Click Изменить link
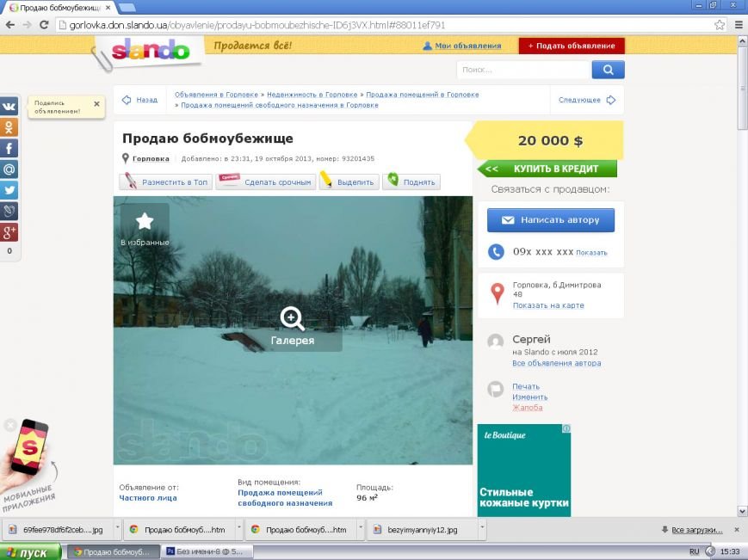The image size is (748, 560). point(530,397)
